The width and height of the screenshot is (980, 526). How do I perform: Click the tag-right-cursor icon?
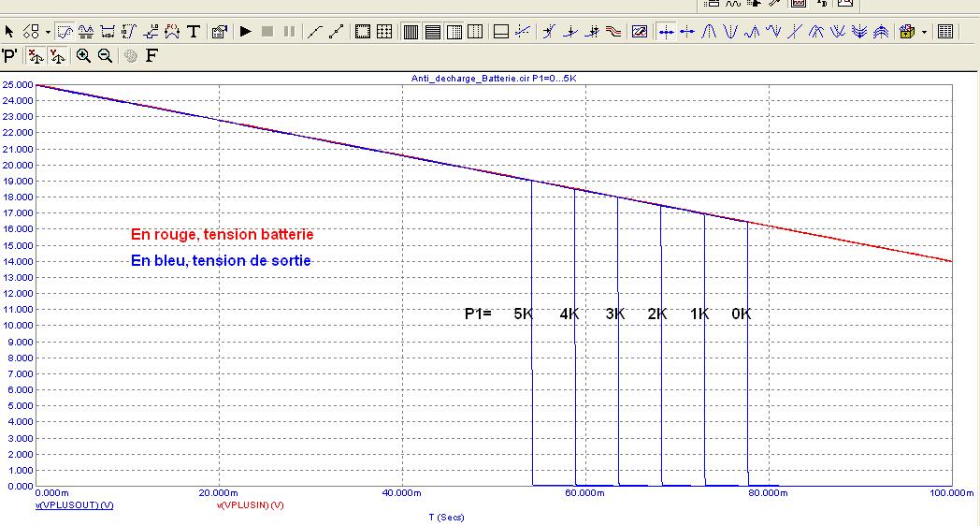[570, 31]
